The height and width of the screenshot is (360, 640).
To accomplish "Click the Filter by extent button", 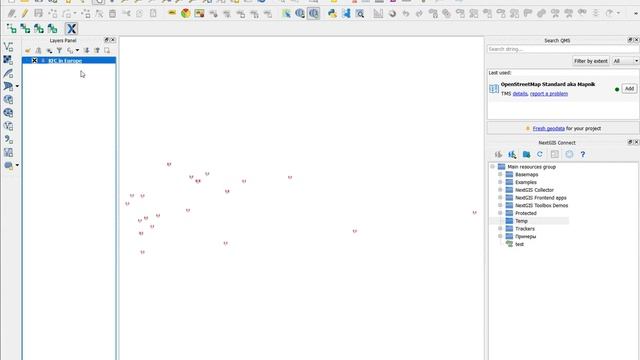I will pos(591,61).
